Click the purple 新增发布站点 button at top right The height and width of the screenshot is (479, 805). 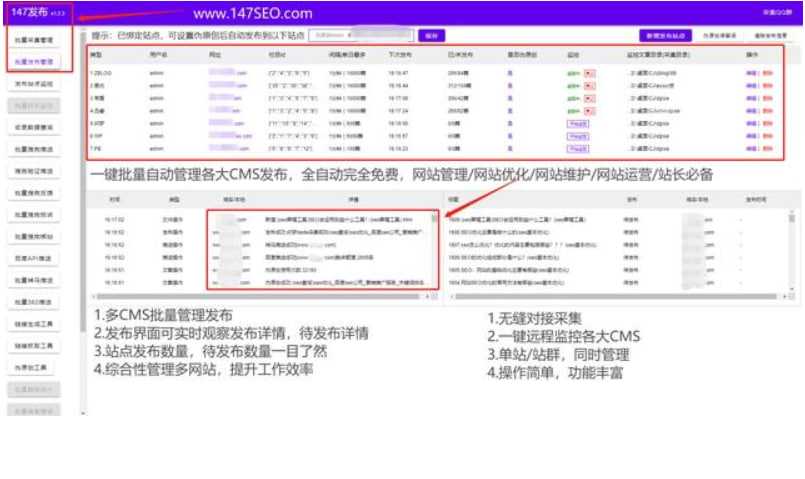[665, 35]
